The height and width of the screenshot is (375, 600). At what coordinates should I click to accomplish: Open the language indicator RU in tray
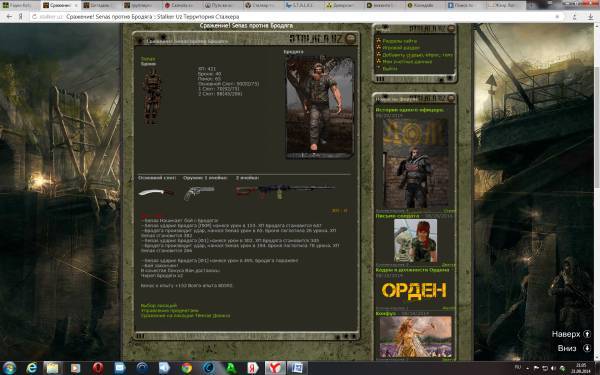(518, 367)
